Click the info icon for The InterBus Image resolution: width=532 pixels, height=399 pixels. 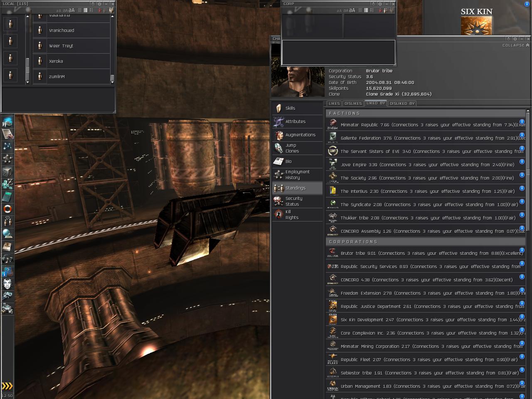click(522, 188)
